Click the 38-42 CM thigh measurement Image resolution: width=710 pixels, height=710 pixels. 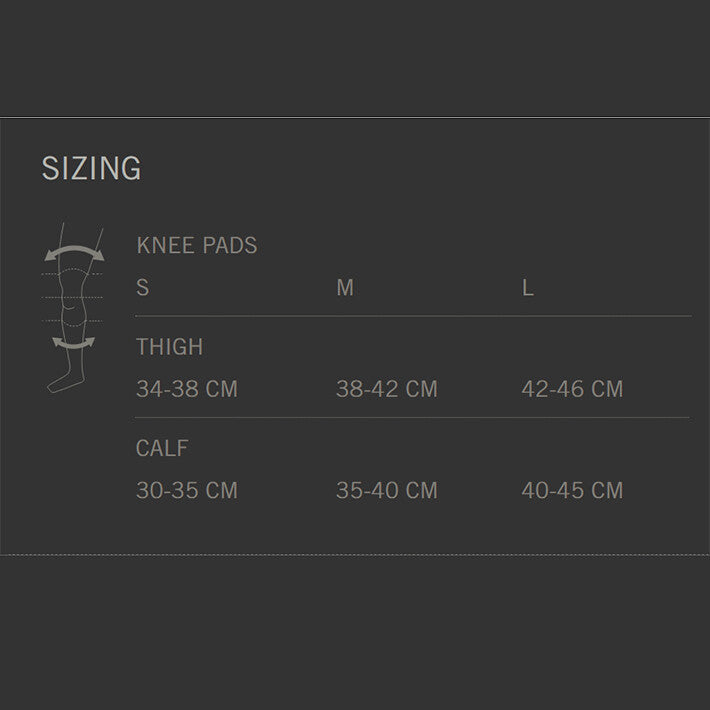click(387, 389)
